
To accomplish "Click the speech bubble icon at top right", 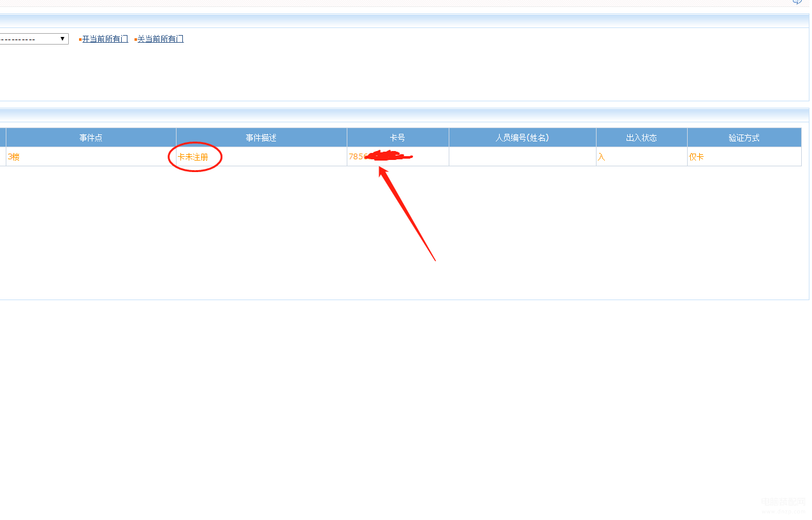I will click(797, 2).
